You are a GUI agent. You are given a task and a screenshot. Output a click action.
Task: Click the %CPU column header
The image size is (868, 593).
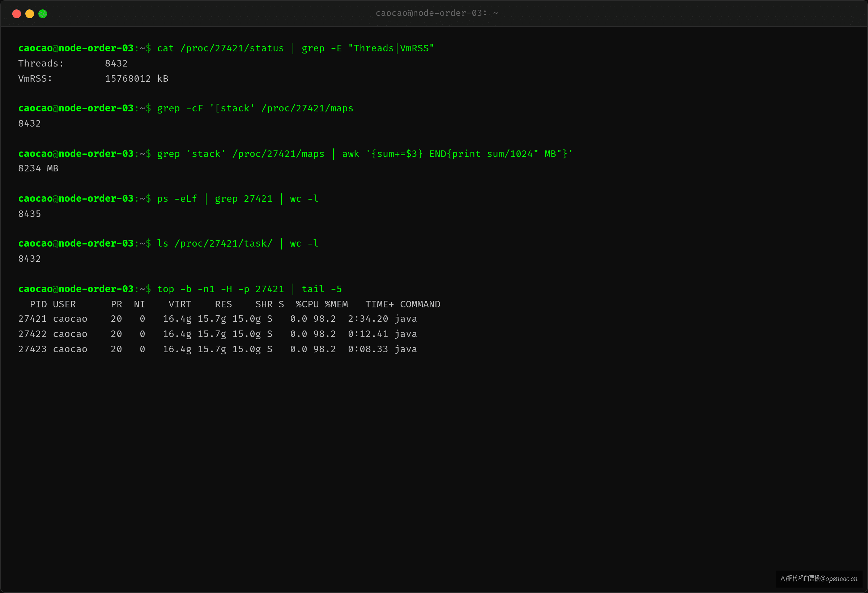click(307, 304)
